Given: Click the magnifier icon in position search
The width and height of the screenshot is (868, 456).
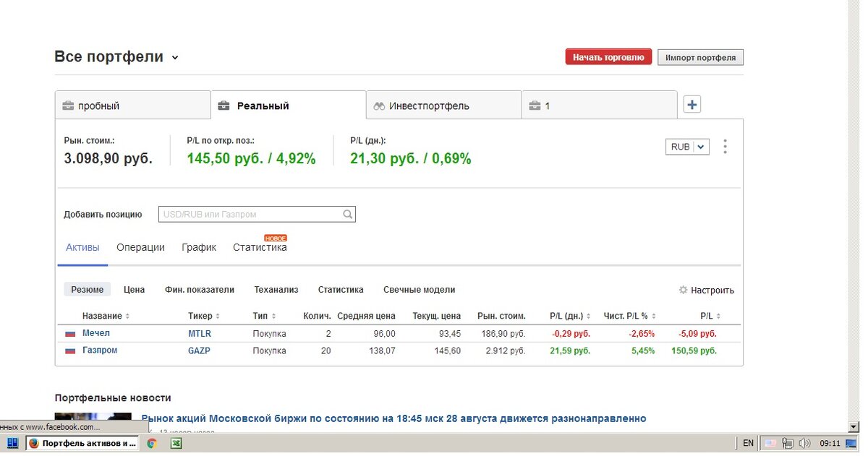Looking at the screenshot, I should 348,214.
